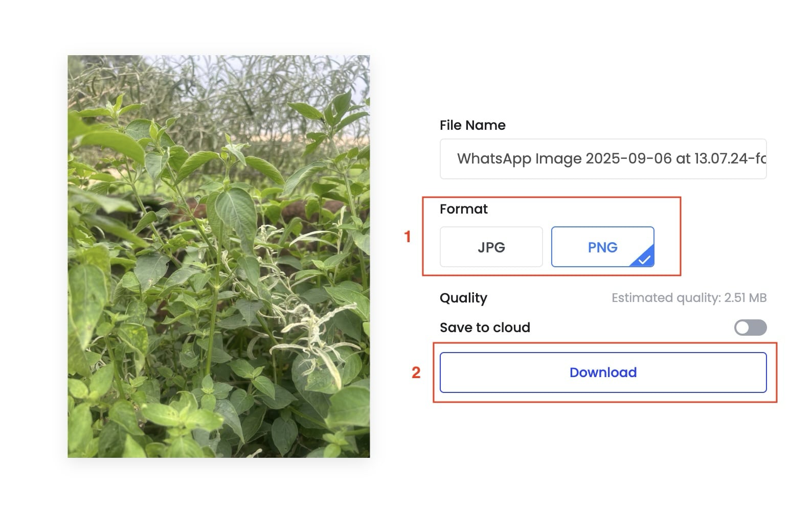Click the File Name label
This screenshot has height=512, width=812.
[472, 125]
